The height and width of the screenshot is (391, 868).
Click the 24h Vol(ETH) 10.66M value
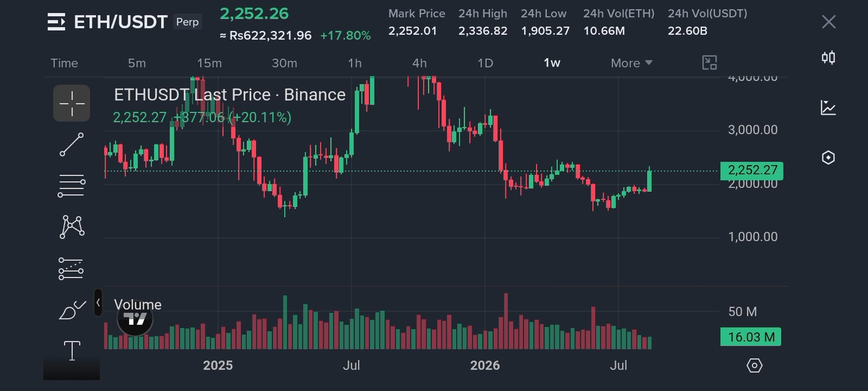(x=604, y=31)
